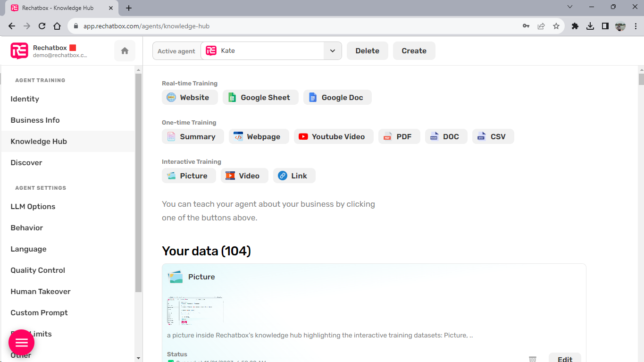Go to Discover section

(x=68, y=162)
